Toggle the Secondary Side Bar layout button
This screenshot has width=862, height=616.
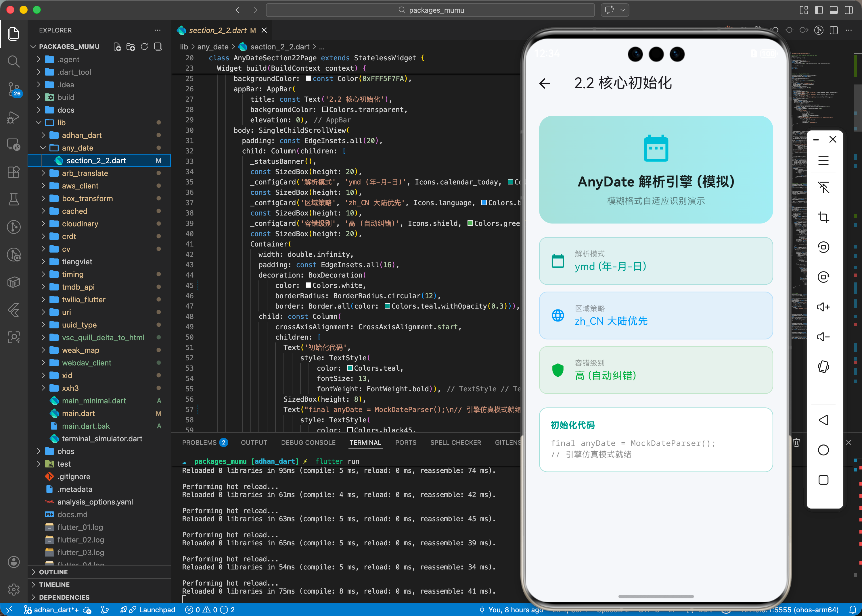tap(849, 10)
